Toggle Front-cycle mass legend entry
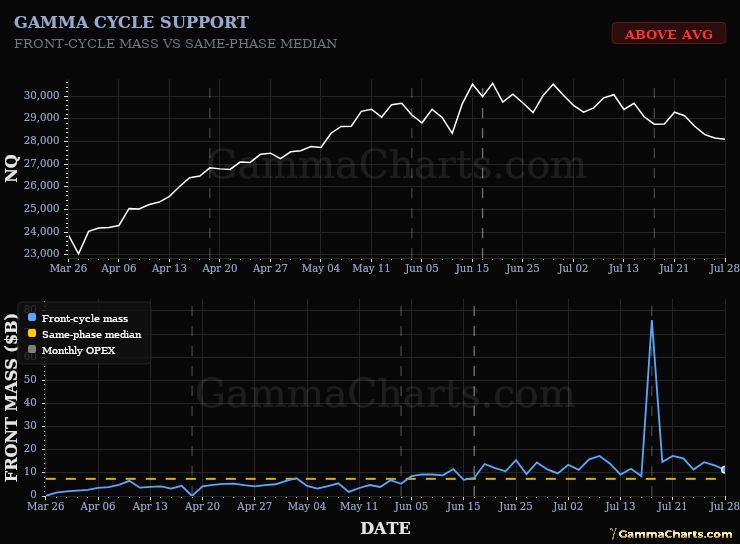Image resolution: width=740 pixels, height=544 pixels. (78, 318)
